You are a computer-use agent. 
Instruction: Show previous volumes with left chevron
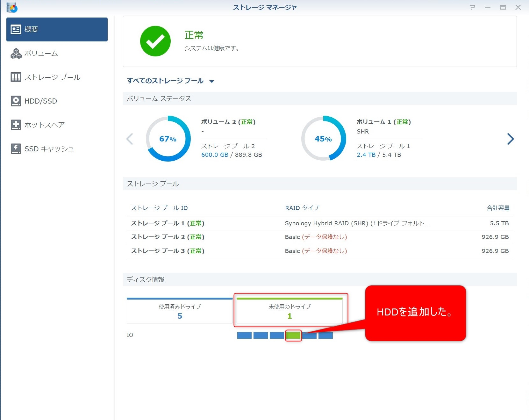pos(130,139)
